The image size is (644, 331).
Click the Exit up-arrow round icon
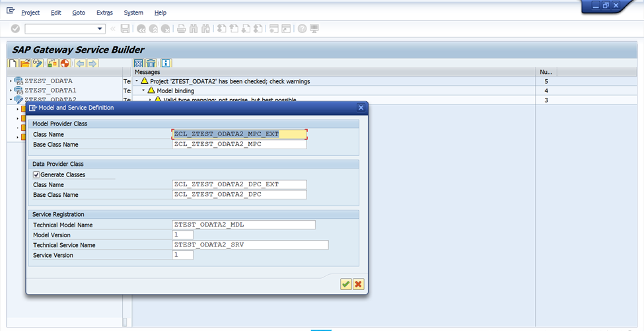(153, 29)
